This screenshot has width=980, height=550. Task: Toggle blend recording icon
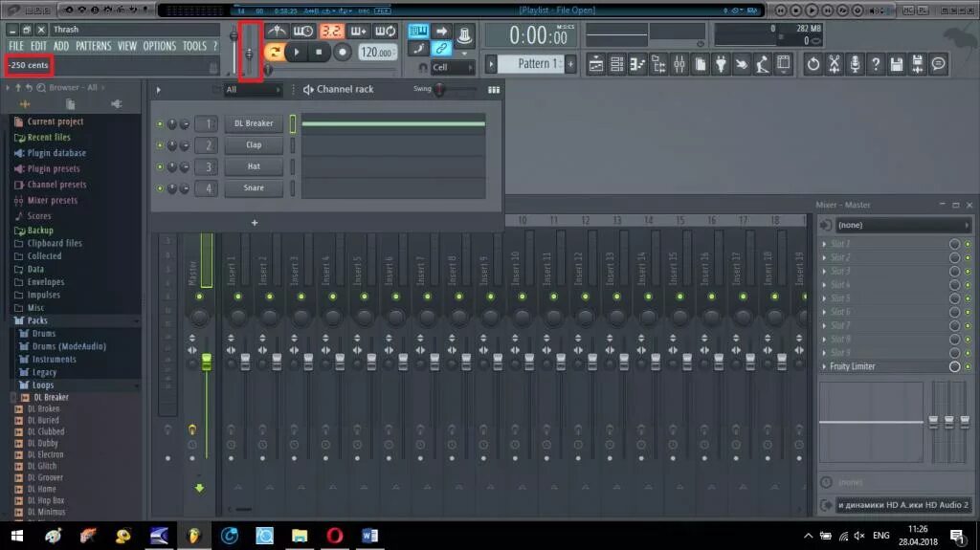coord(358,32)
